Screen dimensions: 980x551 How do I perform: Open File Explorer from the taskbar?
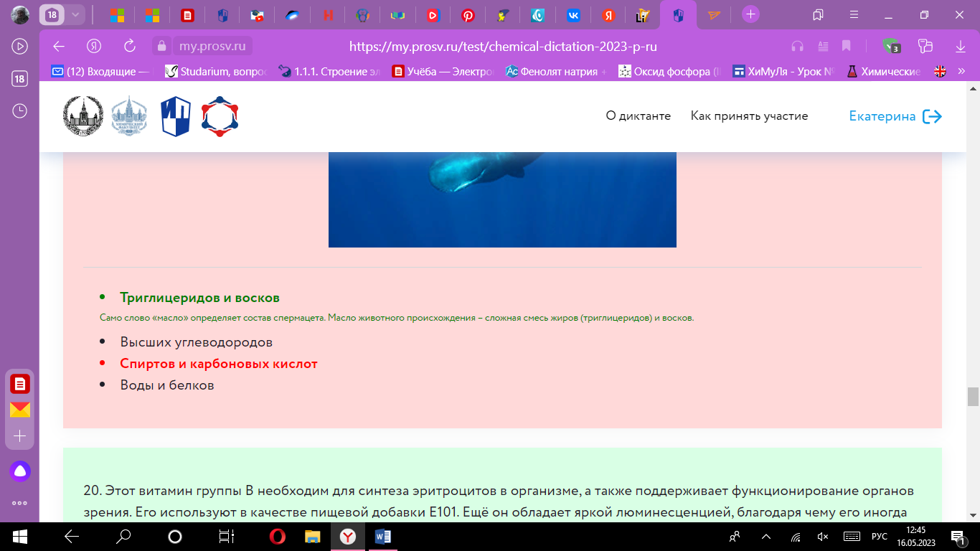pos(313,537)
